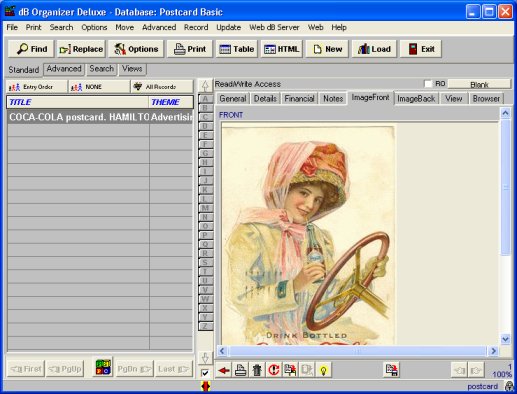Click the red-yellow splitter arrows icon
The width and height of the screenshot is (517, 394).
(206, 386)
